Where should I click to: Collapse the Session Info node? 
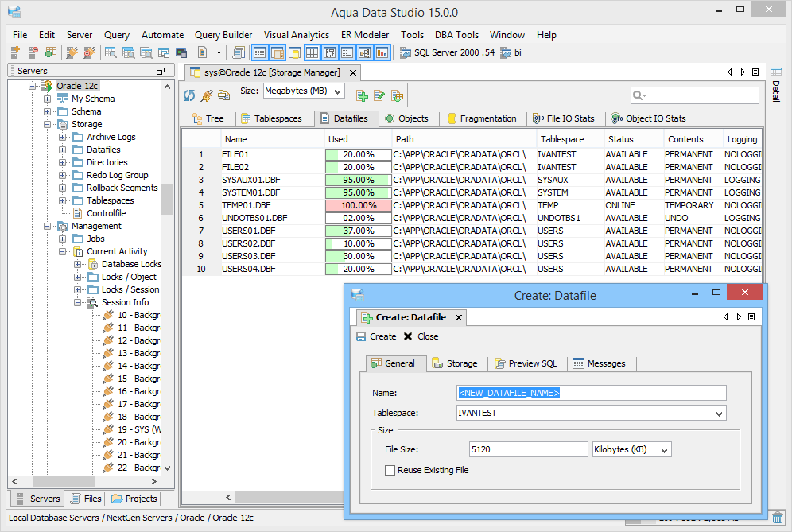77,302
